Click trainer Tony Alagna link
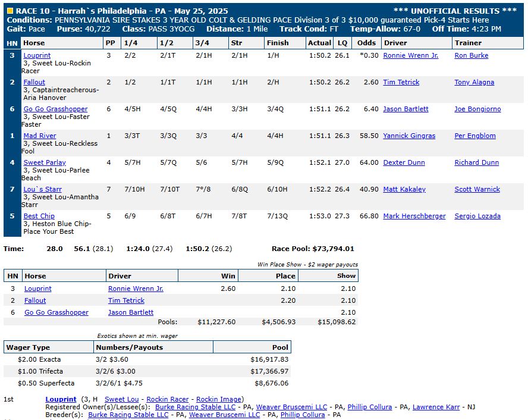Image resolution: width=528 pixels, height=420 pixels. [x=474, y=82]
